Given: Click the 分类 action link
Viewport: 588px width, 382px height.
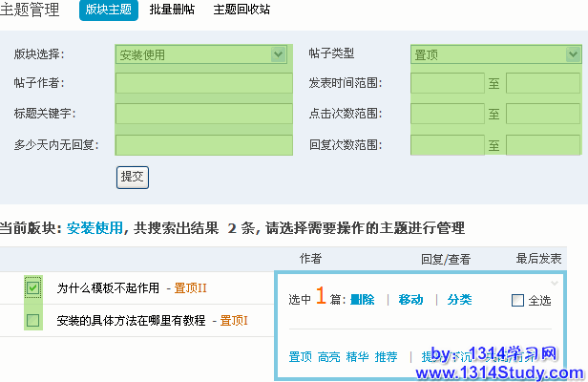Looking at the screenshot, I should (x=459, y=300).
